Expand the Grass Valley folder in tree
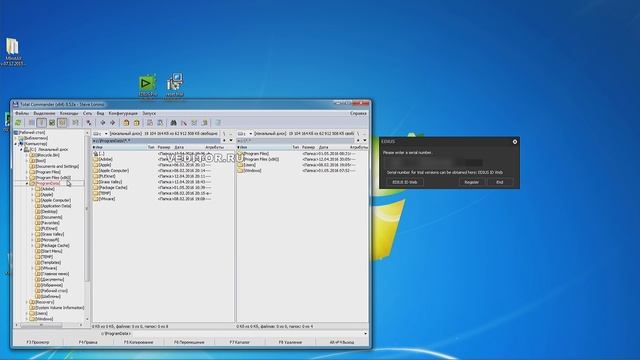640x360 pixels. tap(33, 234)
